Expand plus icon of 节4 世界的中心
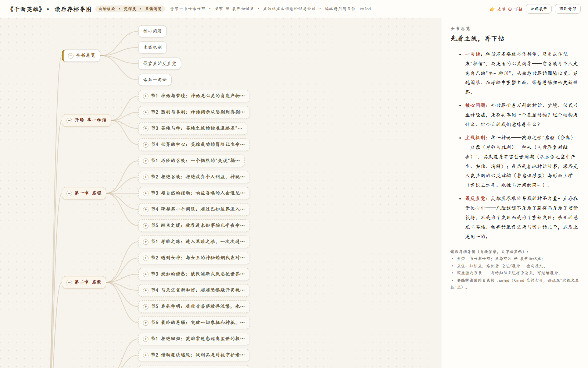Screen dimensions: 588x368 tap(146, 145)
